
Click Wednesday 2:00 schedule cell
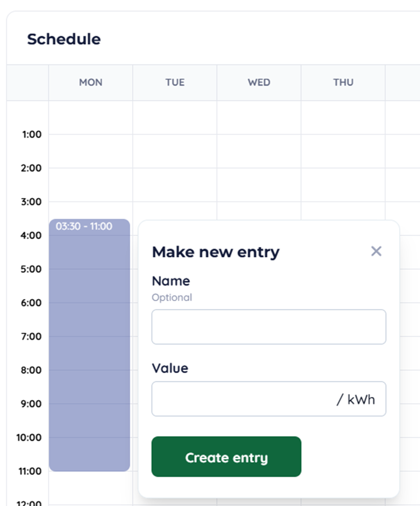[x=259, y=185]
